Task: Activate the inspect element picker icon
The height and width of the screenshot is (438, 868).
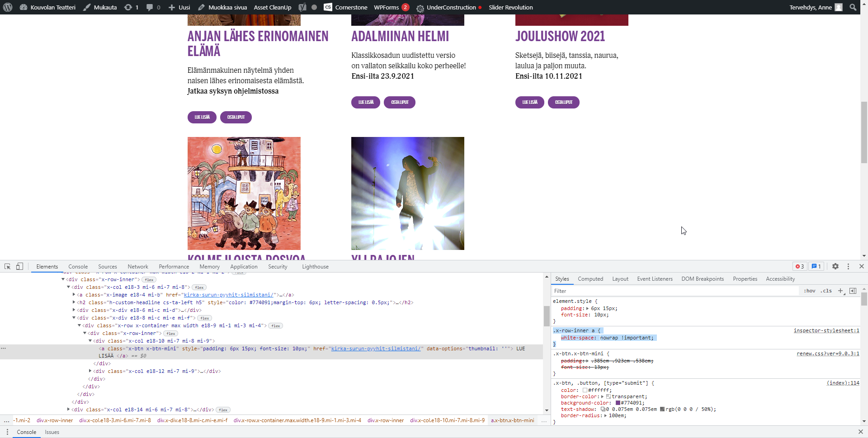Action: click(x=7, y=267)
